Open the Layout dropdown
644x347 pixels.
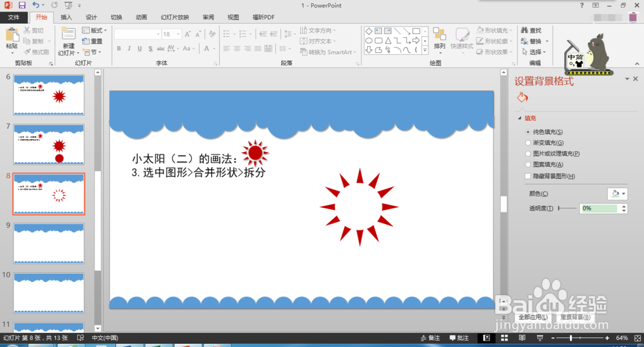tap(94, 30)
